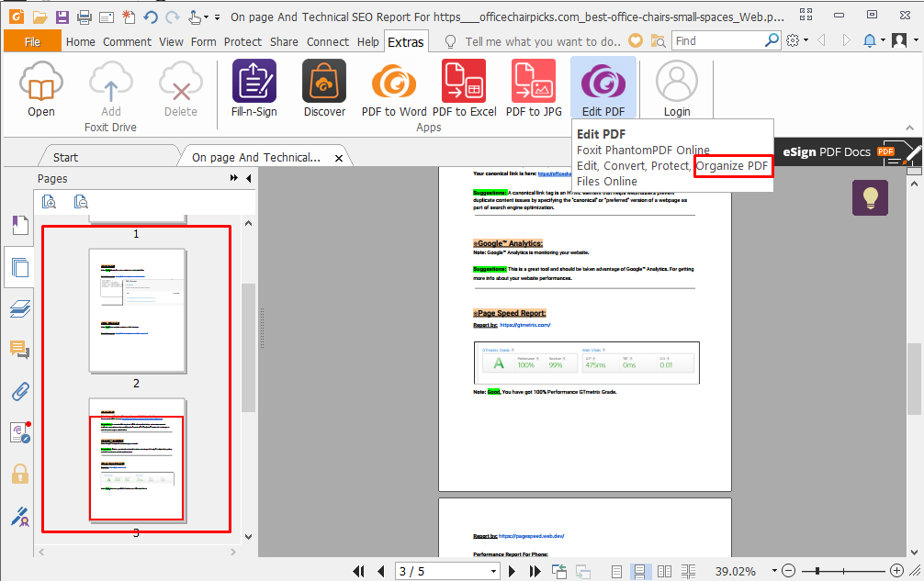The width and height of the screenshot is (924, 581).
Task: Expand the quick access toolbar customize arrow
Action: pyautogui.click(x=218, y=17)
